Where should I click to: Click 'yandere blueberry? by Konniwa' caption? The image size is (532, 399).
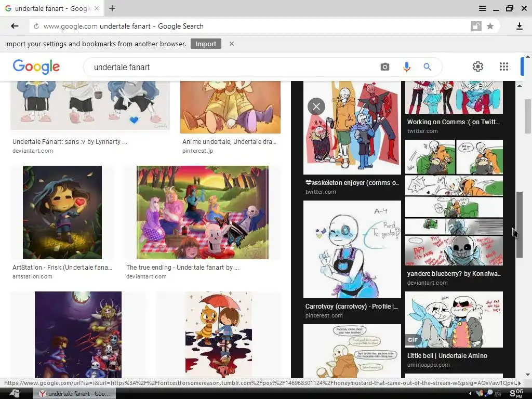(454, 274)
